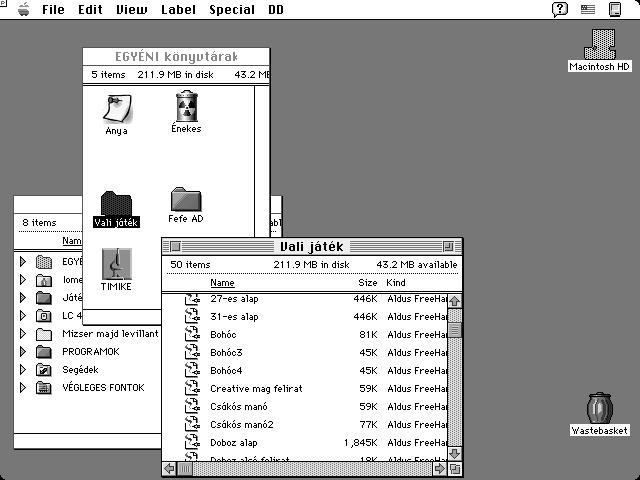The image size is (640, 480).
Task: Select the 27-es alap file name
Action: coord(234,299)
